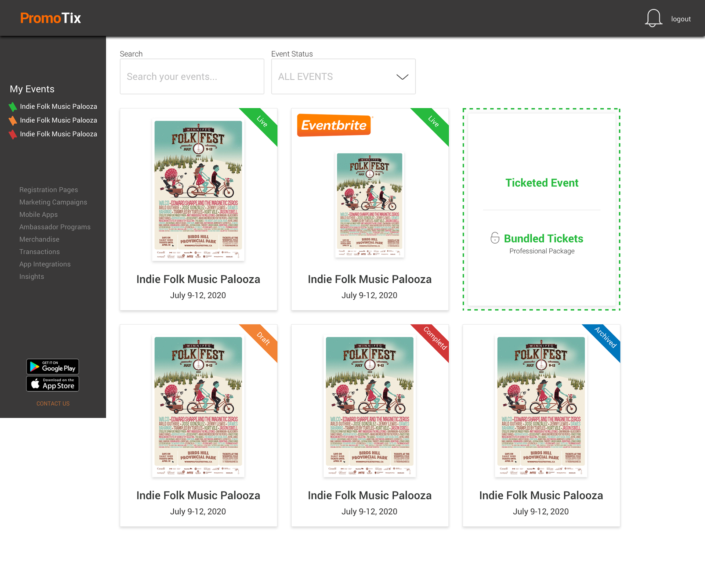Select third Indie Folk Music Palooza sidebar event
Viewport: 705px width, 588px height.
[x=58, y=134]
